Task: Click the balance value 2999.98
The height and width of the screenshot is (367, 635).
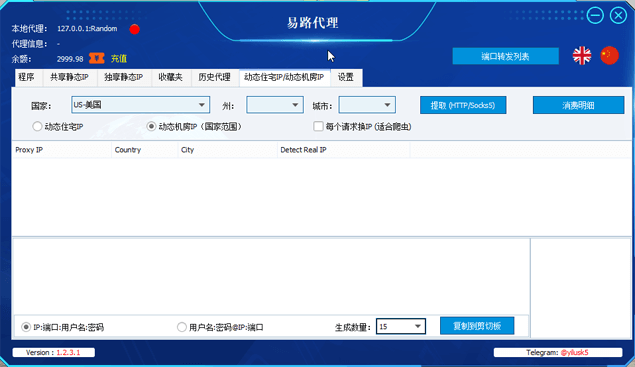Action: tap(70, 59)
